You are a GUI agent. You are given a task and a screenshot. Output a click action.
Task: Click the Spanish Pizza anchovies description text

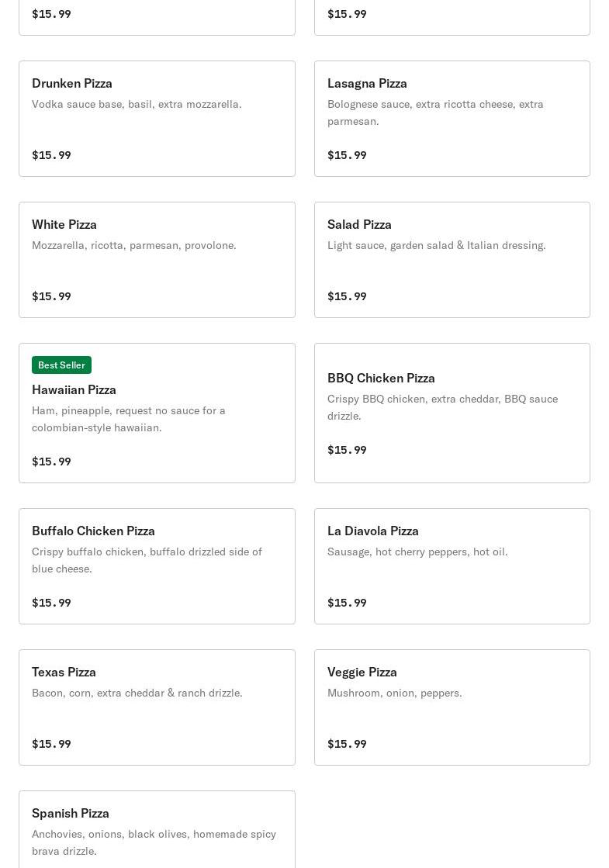pyautogui.click(x=154, y=842)
